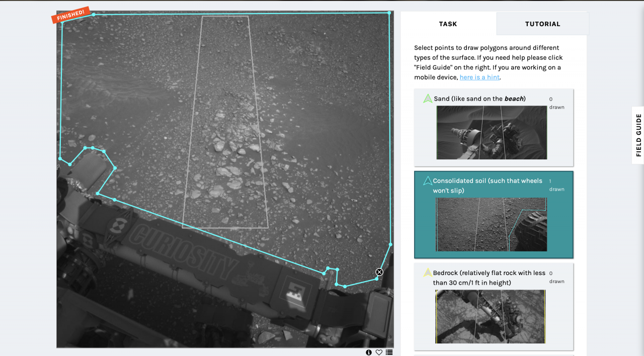Image resolution: width=644 pixels, height=356 pixels.
Task: Click the "Consolidated soil (such that wheels won't slip)" label
Action: click(488, 186)
